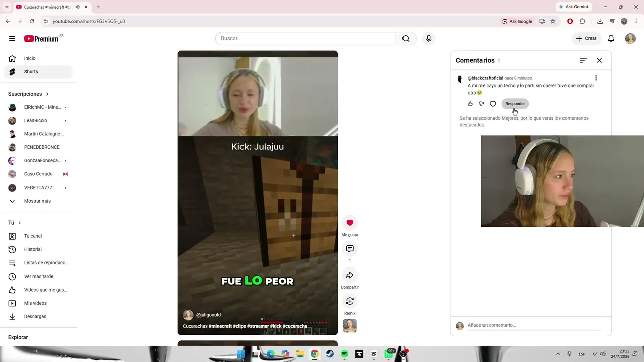Open the VEGETTA777 channel
The height and width of the screenshot is (362, 644).
pyautogui.click(x=38, y=188)
